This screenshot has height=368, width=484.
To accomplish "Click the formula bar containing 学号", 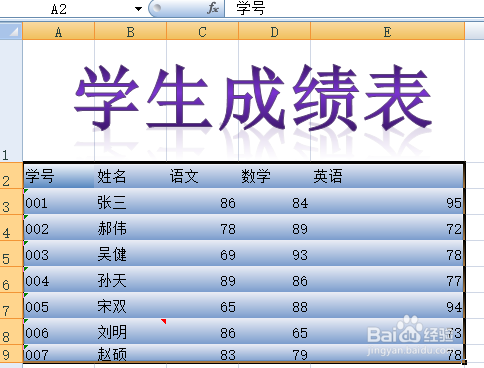I will pyautogui.click(x=354, y=8).
